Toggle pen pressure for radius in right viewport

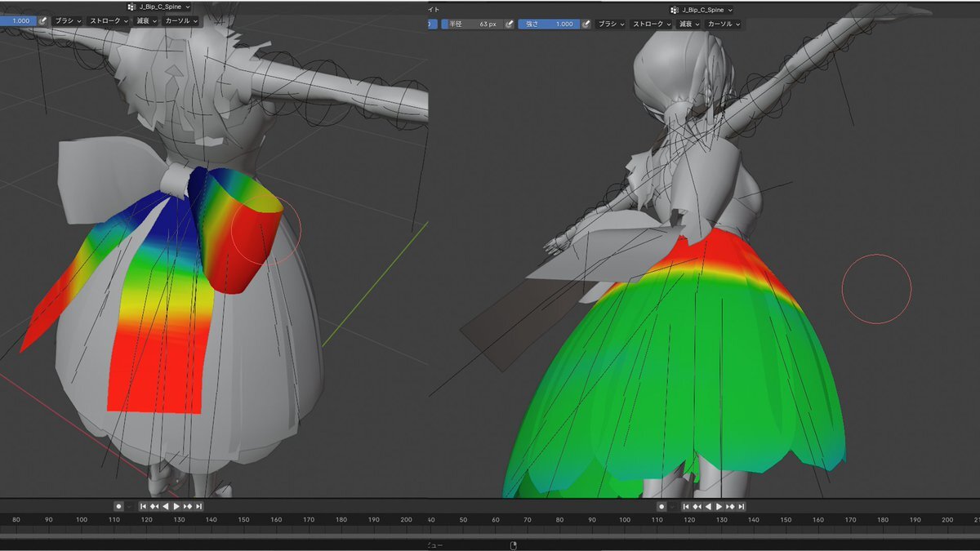[x=510, y=24]
